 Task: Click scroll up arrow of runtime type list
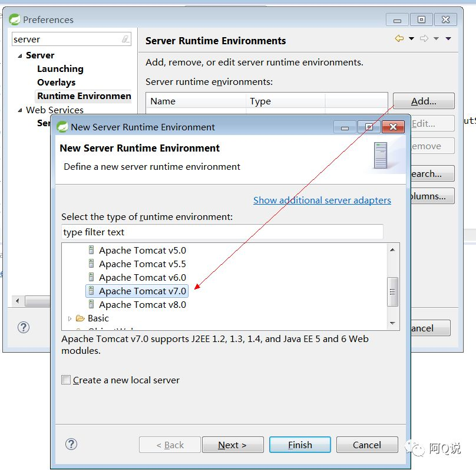click(392, 249)
